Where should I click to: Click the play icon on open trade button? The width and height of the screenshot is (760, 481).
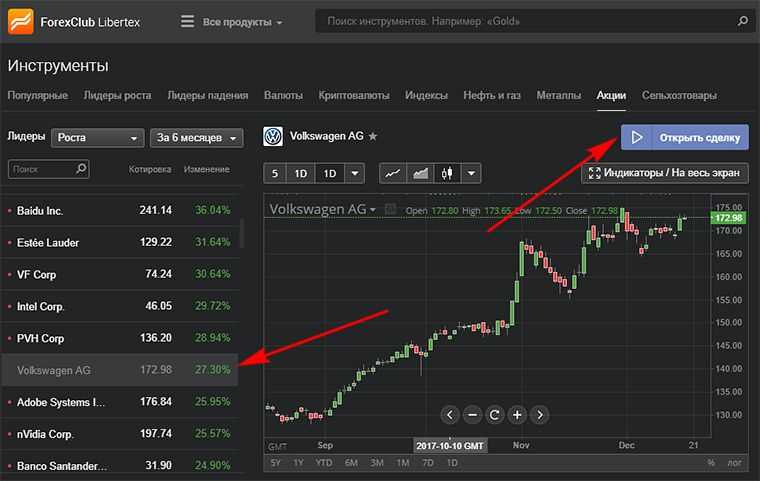[x=636, y=137]
